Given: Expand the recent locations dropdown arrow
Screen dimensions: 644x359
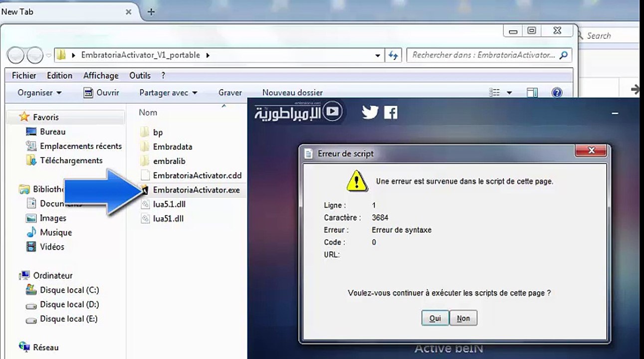Looking at the screenshot, I should point(49,55).
